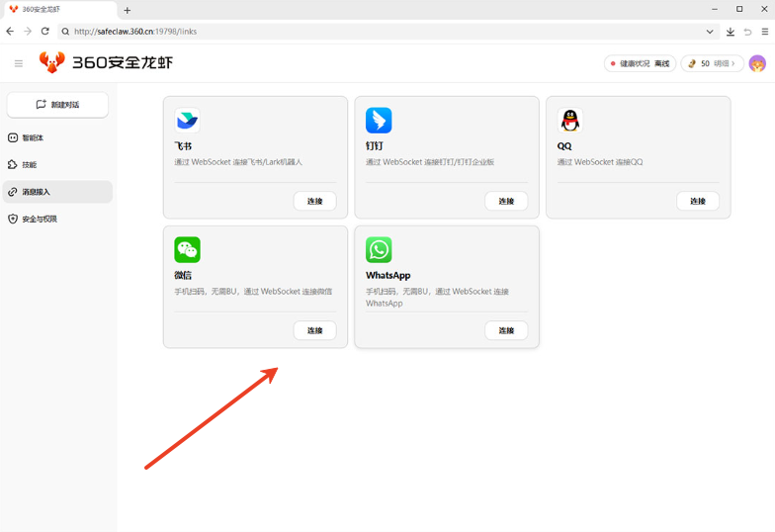Screen dimensions: 775x532
Task: Click the 钉钉 app icon
Action: 379,121
